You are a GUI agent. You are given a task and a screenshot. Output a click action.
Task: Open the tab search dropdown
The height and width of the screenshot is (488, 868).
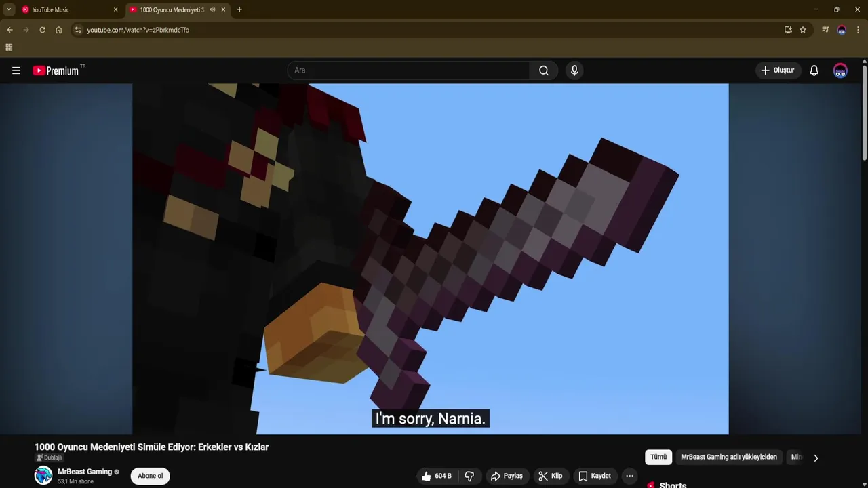click(x=9, y=9)
